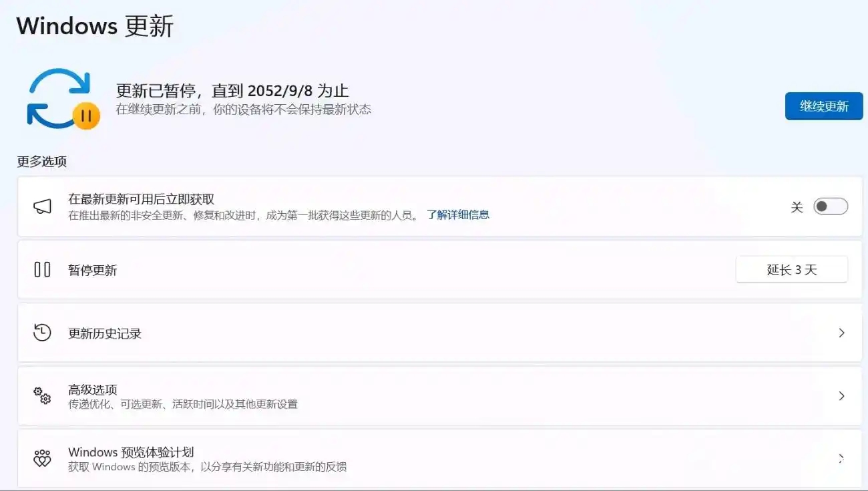Click the 关 label beside the switch

(x=797, y=207)
